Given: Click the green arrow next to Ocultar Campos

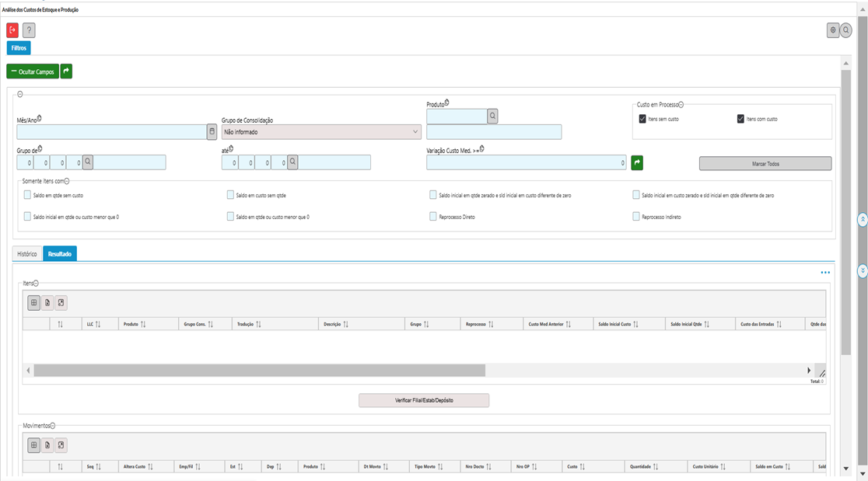Looking at the screenshot, I should pos(66,71).
